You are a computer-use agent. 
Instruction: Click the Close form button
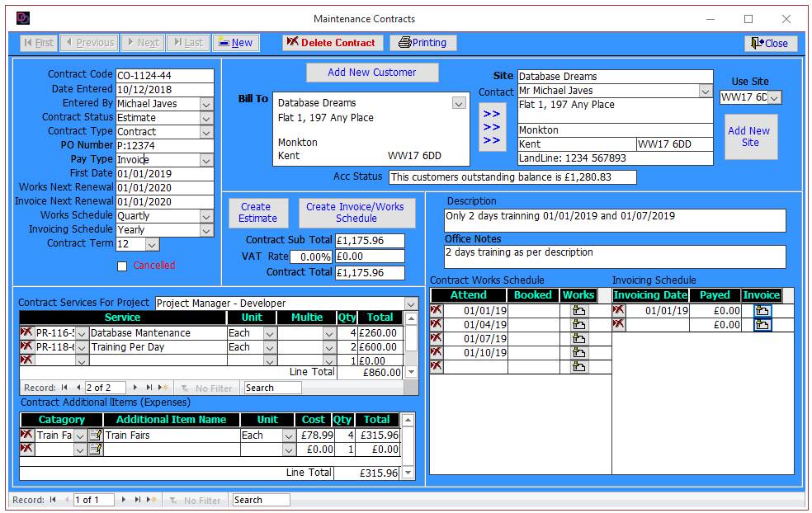coord(770,44)
